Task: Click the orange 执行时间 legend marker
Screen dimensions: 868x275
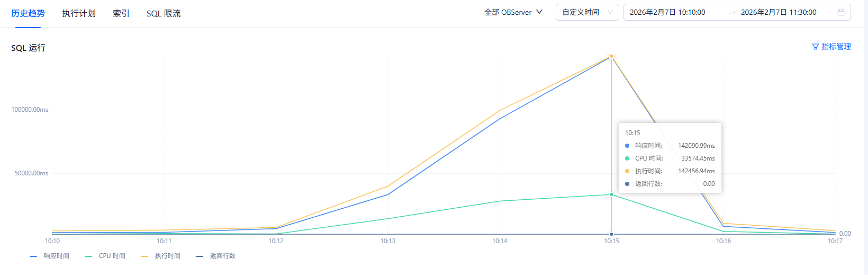Action: [x=144, y=256]
